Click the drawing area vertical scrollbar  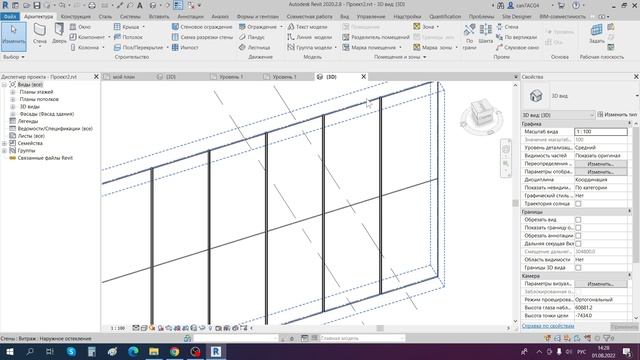pos(515,203)
